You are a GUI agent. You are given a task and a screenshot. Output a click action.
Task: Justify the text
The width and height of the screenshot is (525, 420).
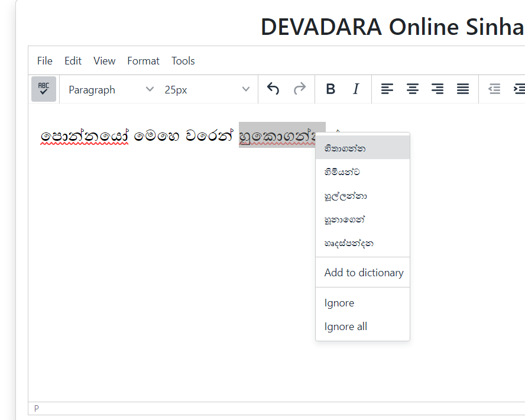point(463,89)
